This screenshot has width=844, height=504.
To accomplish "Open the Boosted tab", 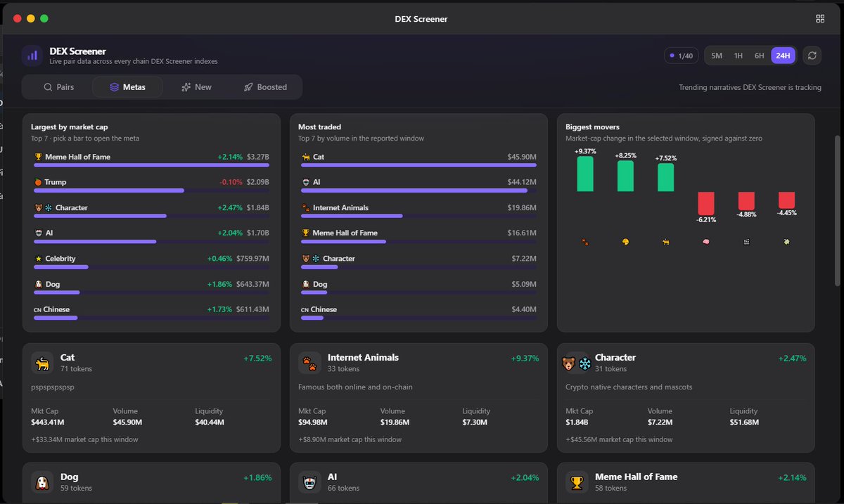I will click(265, 87).
